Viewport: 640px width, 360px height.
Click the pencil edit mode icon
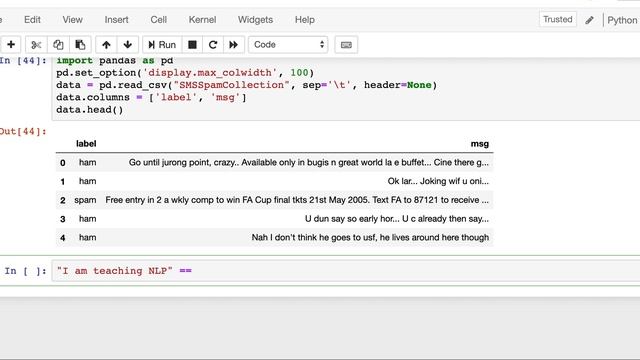(589, 20)
